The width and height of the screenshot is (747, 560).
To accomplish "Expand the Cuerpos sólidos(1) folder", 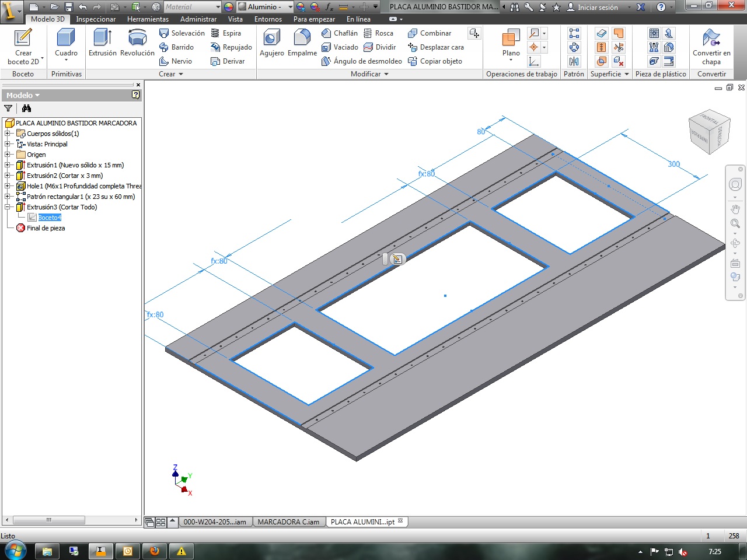I will point(8,134).
